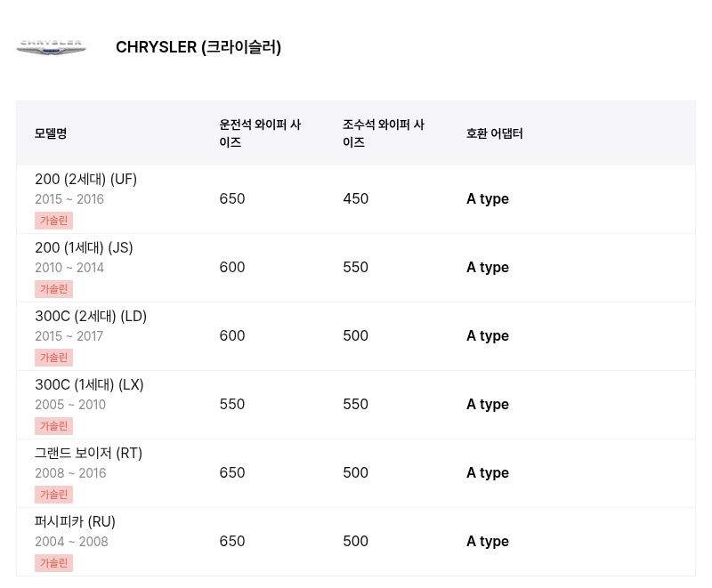Click the 가솔린 tag under 200 (UF)
712x588 pixels.
(x=53, y=221)
